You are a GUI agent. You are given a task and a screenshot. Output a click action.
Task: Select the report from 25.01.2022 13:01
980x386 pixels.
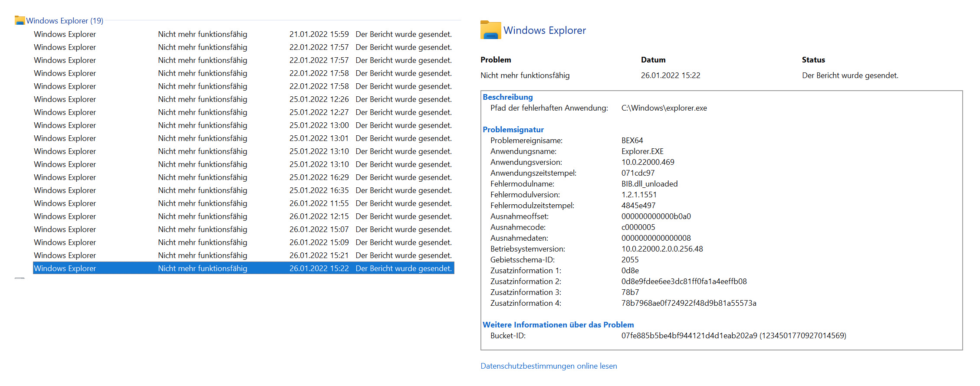click(243, 138)
